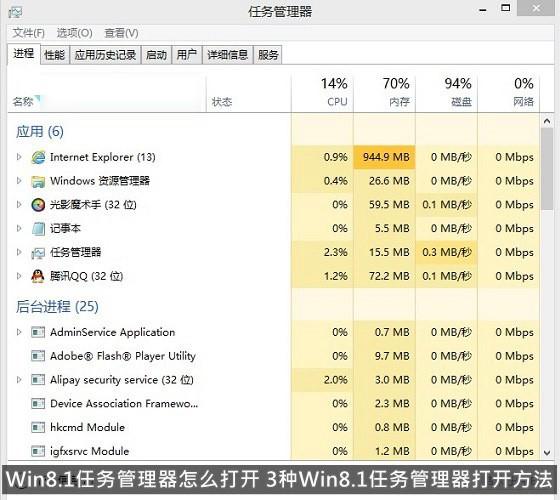The width and height of the screenshot is (560, 500).
Task: Expand the Internet Explorer (13) group
Action: pos(19,157)
